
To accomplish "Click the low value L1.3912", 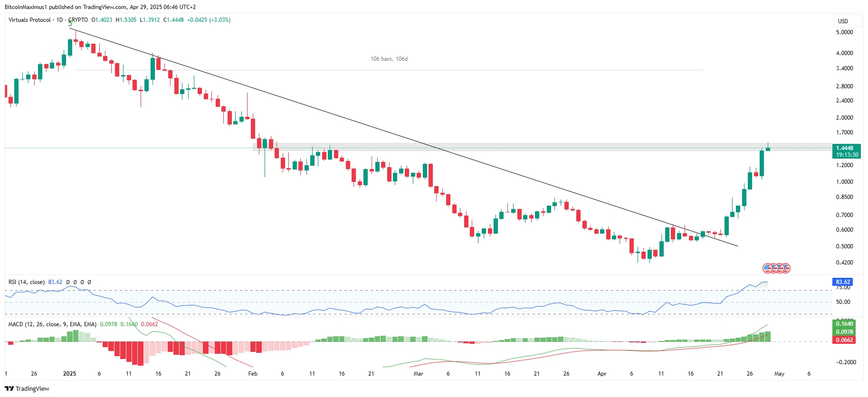I will click(150, 20).
